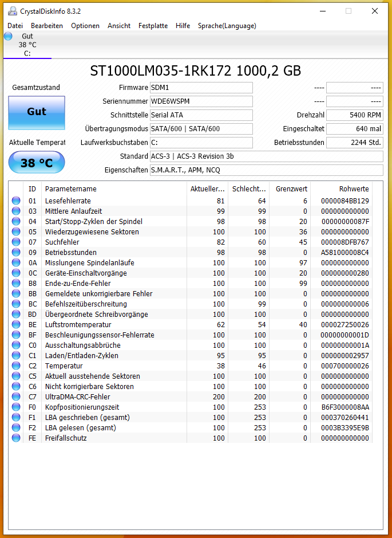Click status orb of Nicht korrigierbare Sektoren row
Screen dimensions: 392x538
click(x=16, y=386)
